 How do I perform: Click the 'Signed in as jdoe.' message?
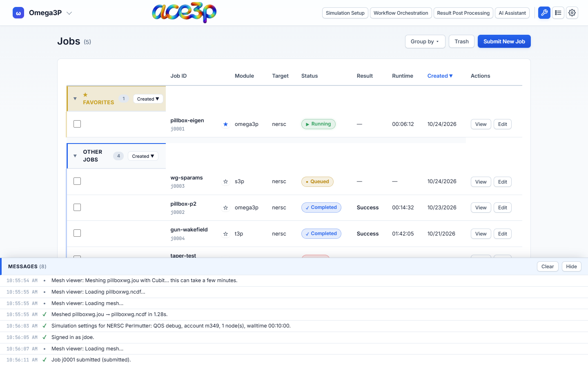coord(73,337)
